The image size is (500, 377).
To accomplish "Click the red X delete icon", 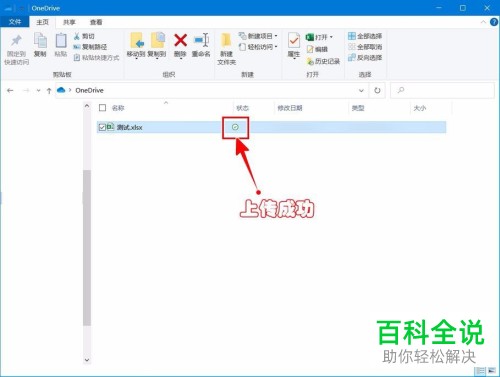I will point(180,41).
